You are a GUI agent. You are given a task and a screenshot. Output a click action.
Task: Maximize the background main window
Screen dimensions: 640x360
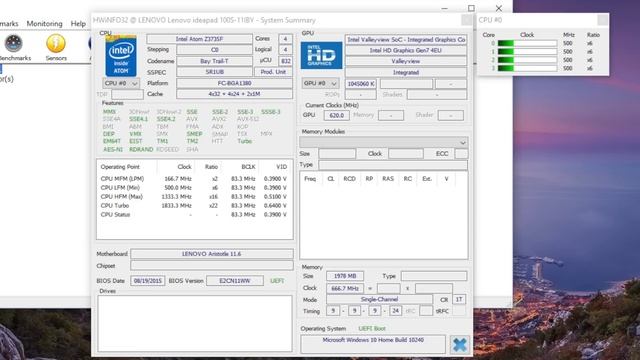[x=471, y=8]
